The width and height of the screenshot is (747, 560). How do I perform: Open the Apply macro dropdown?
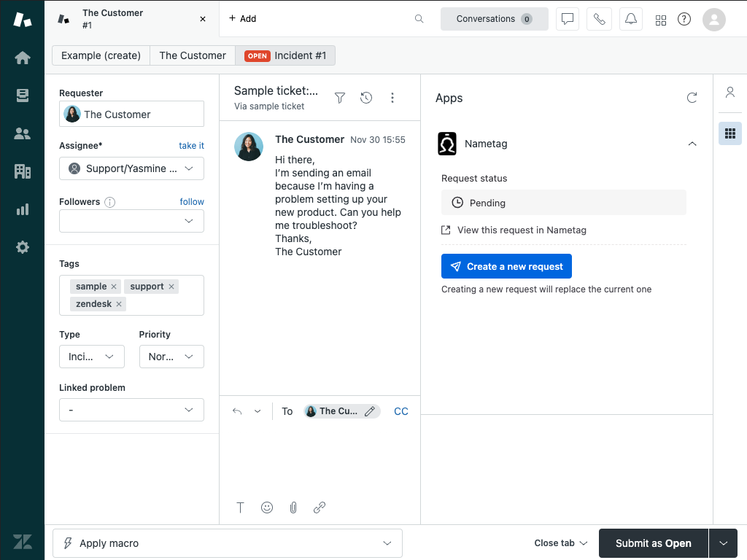tap(228, 543)
